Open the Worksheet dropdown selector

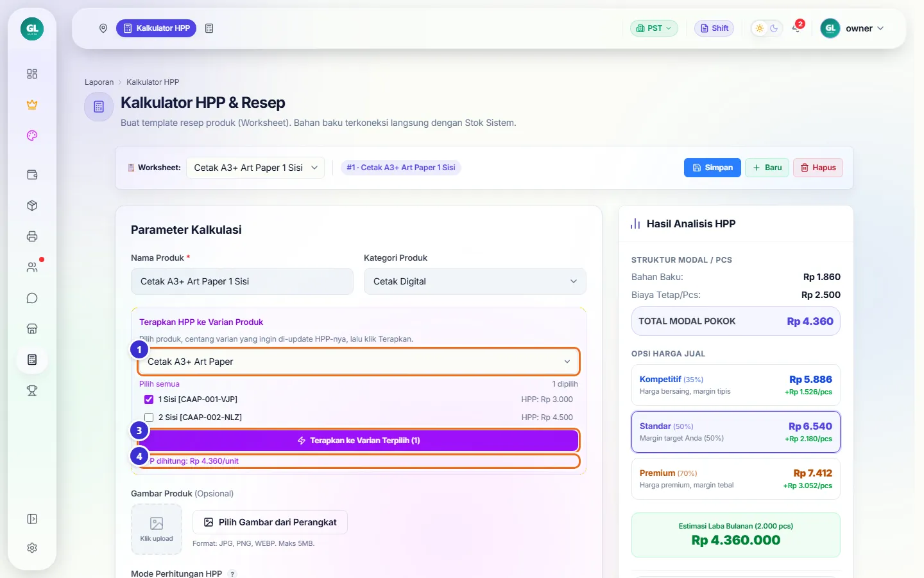[x=255, y=168]
